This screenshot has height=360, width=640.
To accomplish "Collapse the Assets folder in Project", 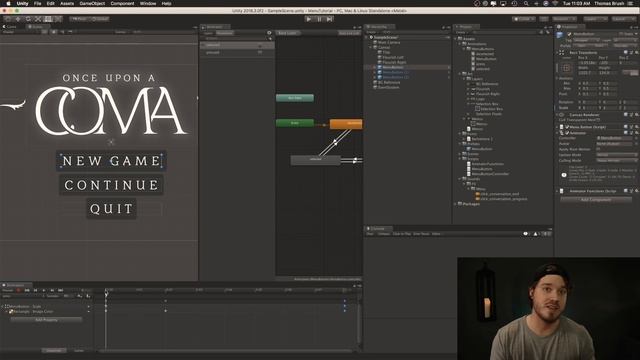I will pyautogui.click(x=456, y=39).
